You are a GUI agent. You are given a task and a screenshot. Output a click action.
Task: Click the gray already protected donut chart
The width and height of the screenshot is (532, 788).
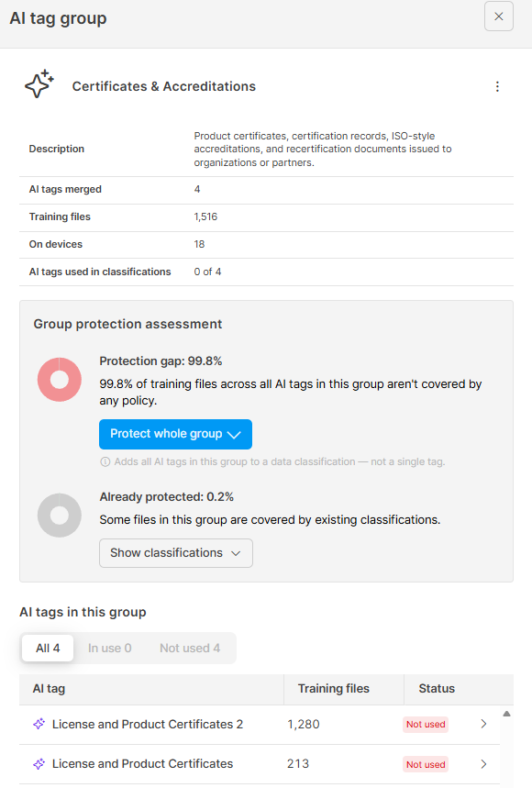coord(60,516)
